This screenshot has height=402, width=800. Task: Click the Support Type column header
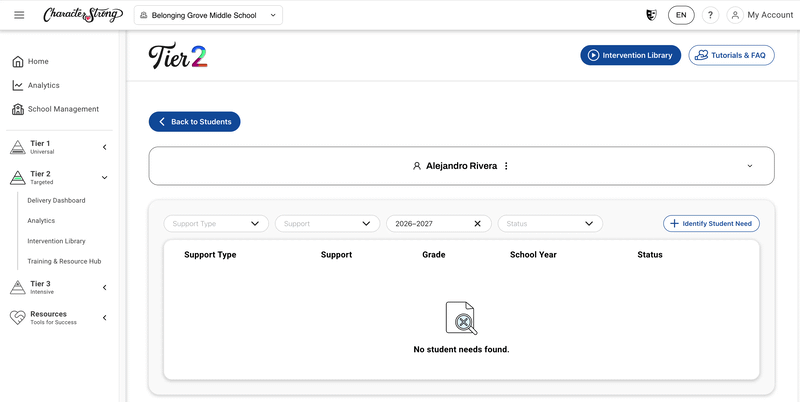tap(210, 255)
